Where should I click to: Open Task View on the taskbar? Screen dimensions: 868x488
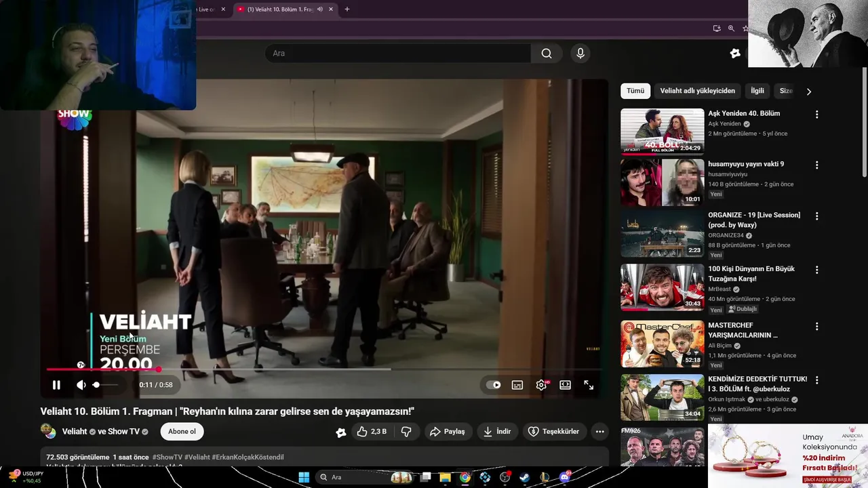(426, 477)
